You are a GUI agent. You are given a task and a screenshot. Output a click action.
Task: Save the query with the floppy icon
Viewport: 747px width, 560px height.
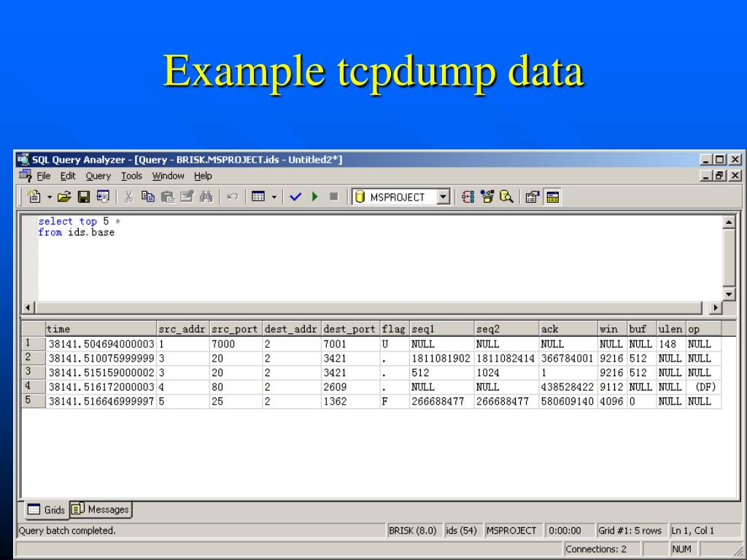84,197
